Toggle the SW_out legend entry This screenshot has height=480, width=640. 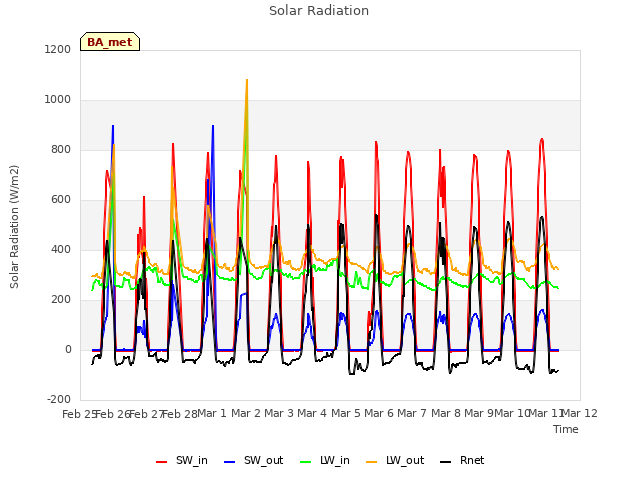[x=253, y=461]
